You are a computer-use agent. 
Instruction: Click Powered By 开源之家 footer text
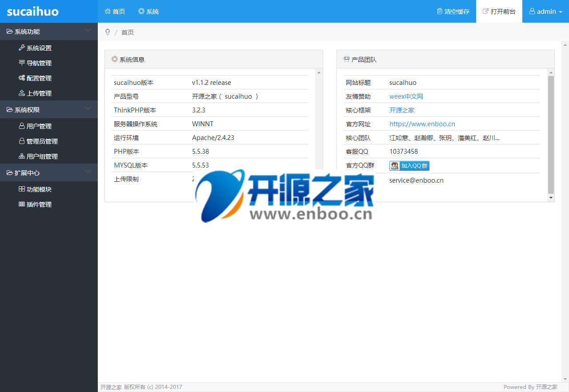(x=530, y=387)
